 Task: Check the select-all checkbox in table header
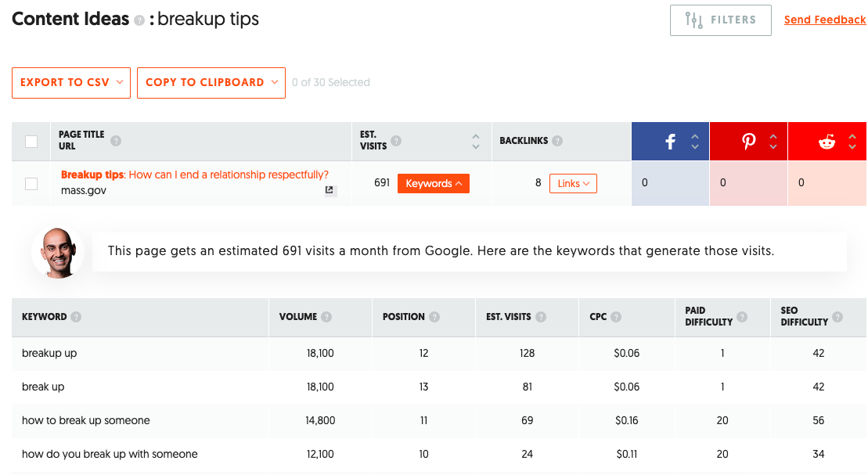[31, 141]
